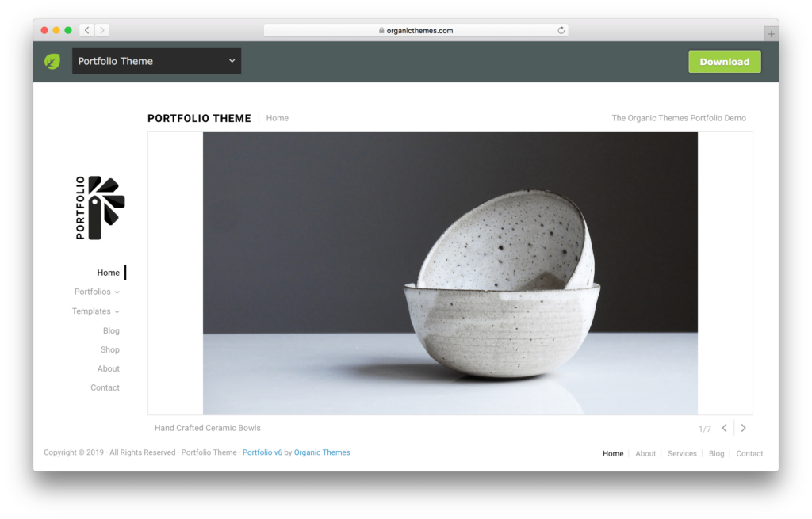This screenshot has width=812, height=519.
Task: Open the Portfolio Theme selector dropdown
Action: point(156,61)
